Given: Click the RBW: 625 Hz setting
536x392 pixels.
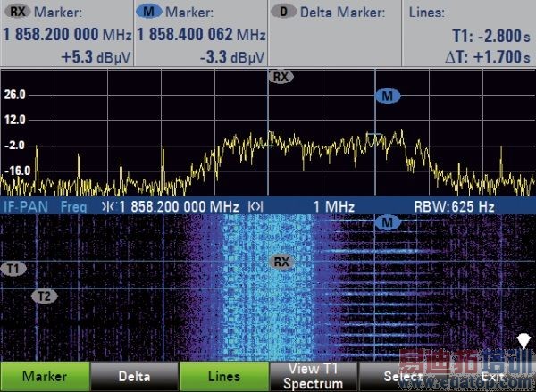Looking at the screenshot, I should click(x=455, y=207).
